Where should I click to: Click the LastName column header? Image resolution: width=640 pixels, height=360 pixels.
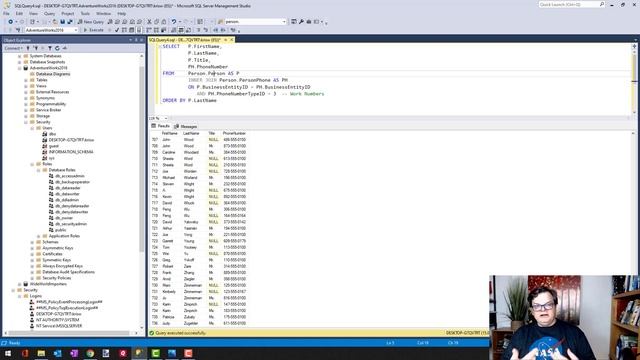[x=191, y=133]
